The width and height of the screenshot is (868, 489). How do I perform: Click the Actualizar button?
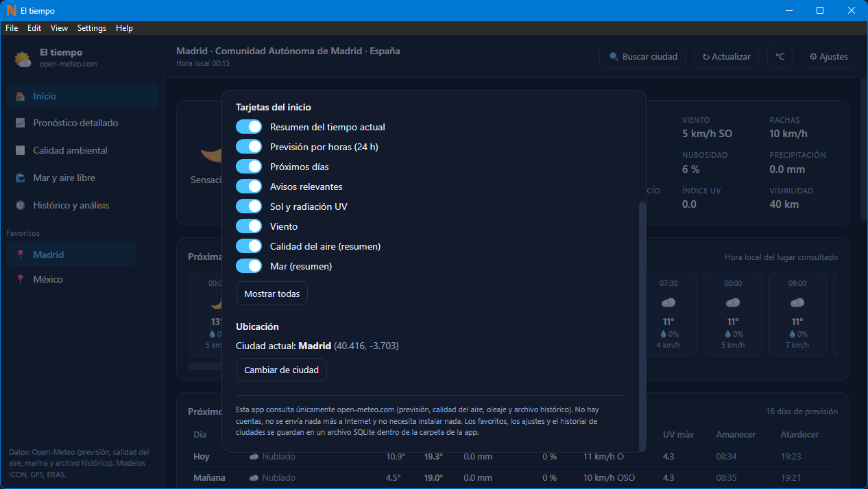click(x=726, y=57)
